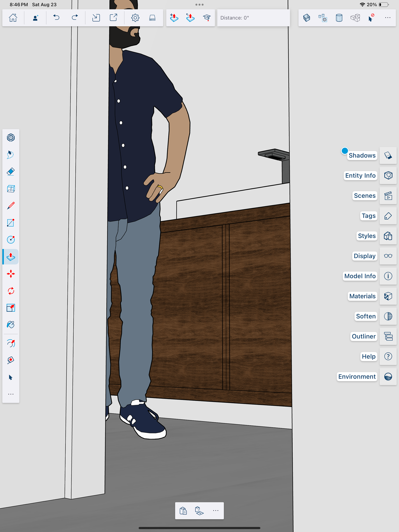The image size is (399, 532).
Task: Select the Pencil line tool
Action: tap(11, 206)
